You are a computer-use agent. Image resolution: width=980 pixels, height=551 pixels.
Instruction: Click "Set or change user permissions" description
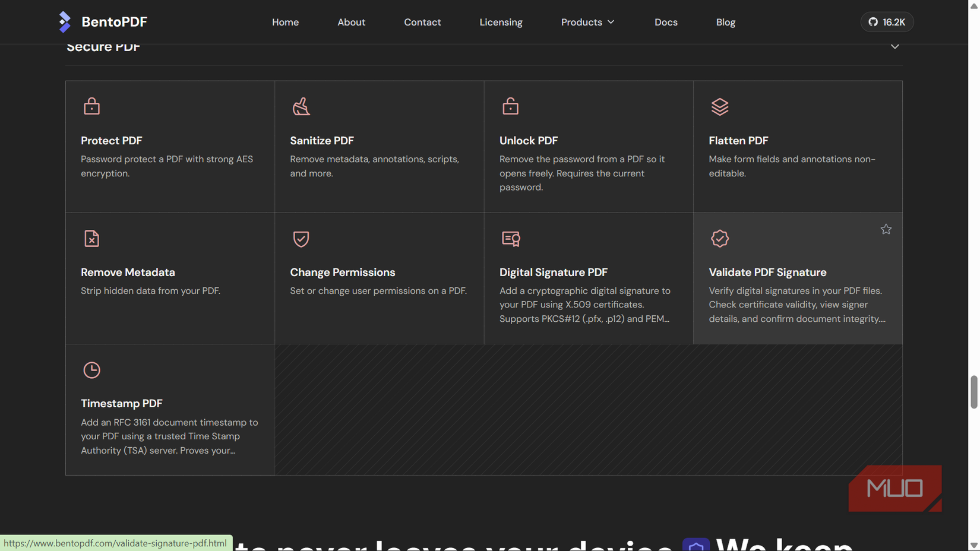tap(378, 290)
